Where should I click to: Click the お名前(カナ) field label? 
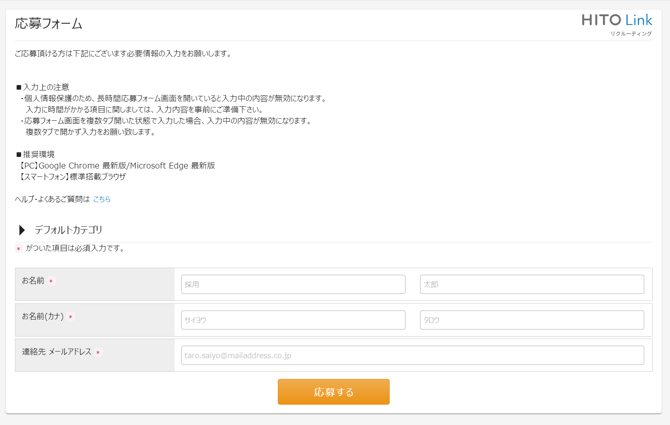point(43,317)
